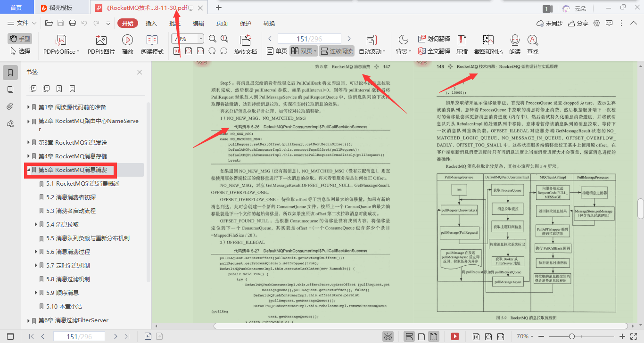Switch to the 编辑 ribbon tab

tap(198, 23)
